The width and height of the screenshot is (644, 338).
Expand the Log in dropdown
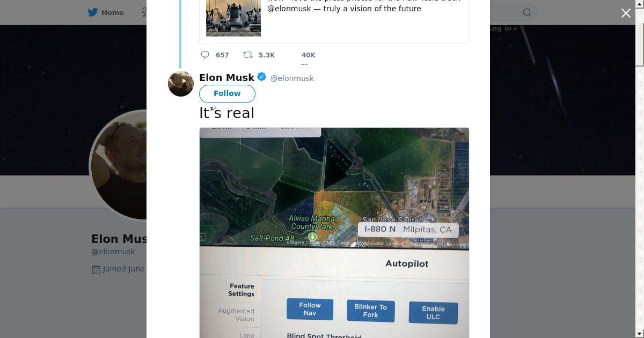(x=503, y=28)
